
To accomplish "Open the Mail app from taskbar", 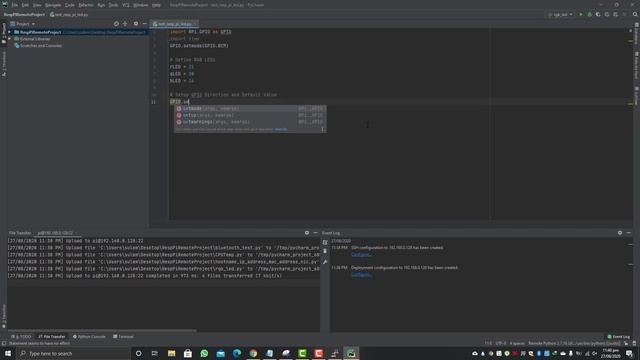I will coord(220,353).
